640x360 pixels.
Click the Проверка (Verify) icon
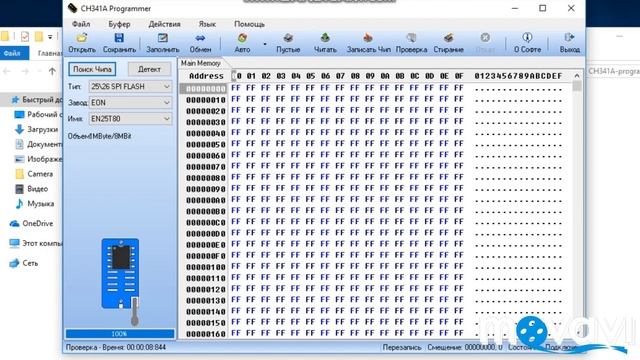(x=411, y=38)
